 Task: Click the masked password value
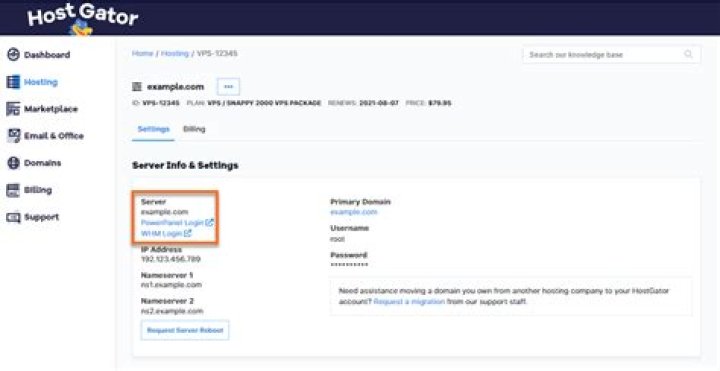(349, 265)
